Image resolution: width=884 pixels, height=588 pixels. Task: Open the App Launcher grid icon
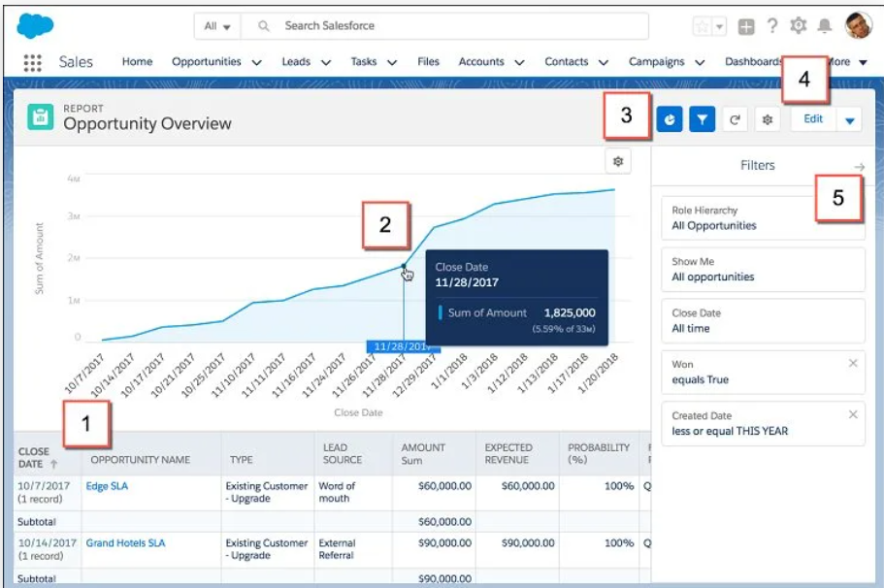33,62
